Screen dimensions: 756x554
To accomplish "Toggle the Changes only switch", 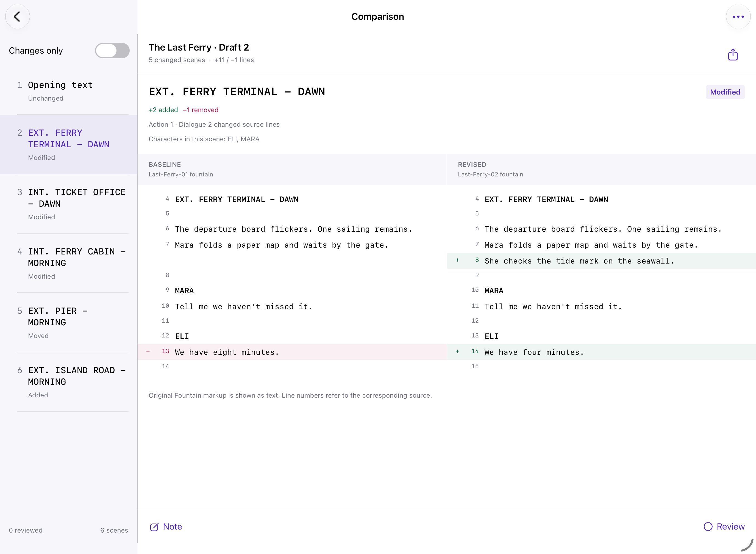I will point(112,51).
